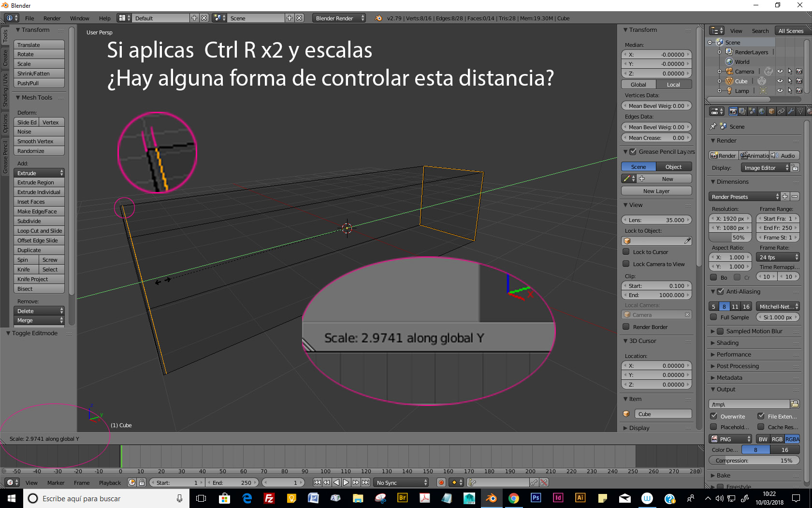This screenshot has height=508, width=812.
Task: Open the Extrude dropdown in Mesh Tools
Action: coord(39,173)
